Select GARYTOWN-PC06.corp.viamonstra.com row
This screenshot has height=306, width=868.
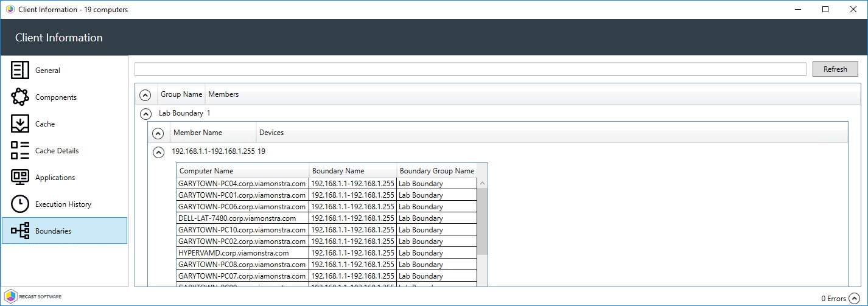tap(326, 207)
